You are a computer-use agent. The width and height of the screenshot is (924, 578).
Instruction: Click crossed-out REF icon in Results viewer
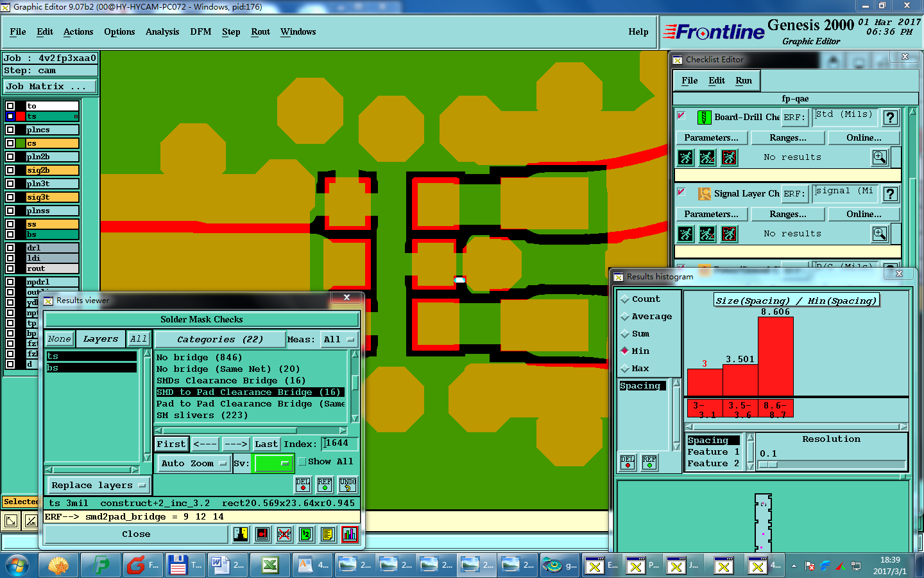[284, 534]
